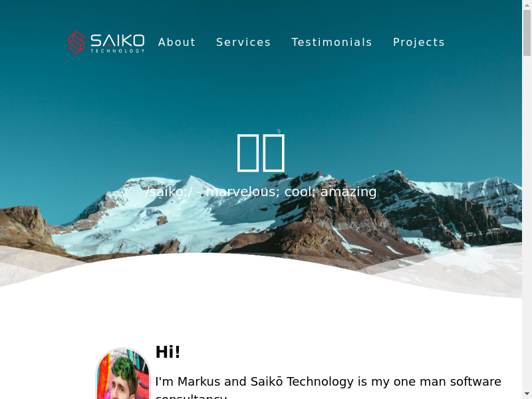The height and width of the screenshot is (399, 532).
Task: Click the 'Hi!' heading
Action: pos(168,352)
